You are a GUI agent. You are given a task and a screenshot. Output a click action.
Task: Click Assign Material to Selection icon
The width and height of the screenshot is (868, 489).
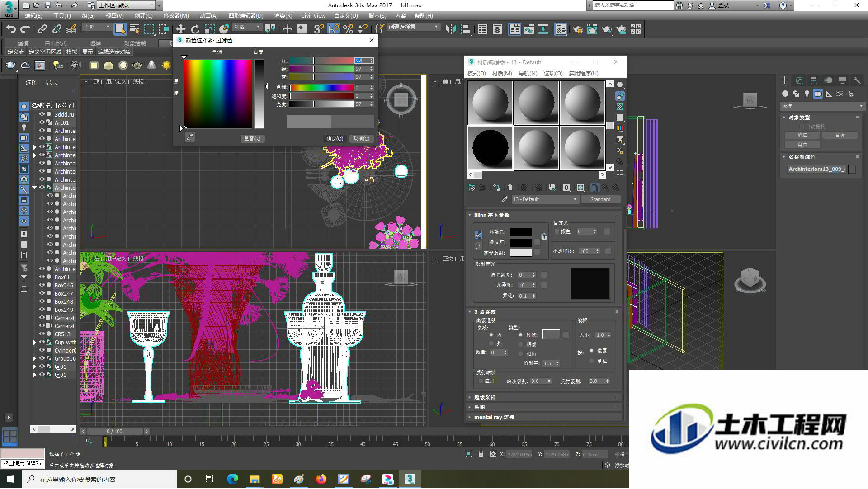coord(496,188)
